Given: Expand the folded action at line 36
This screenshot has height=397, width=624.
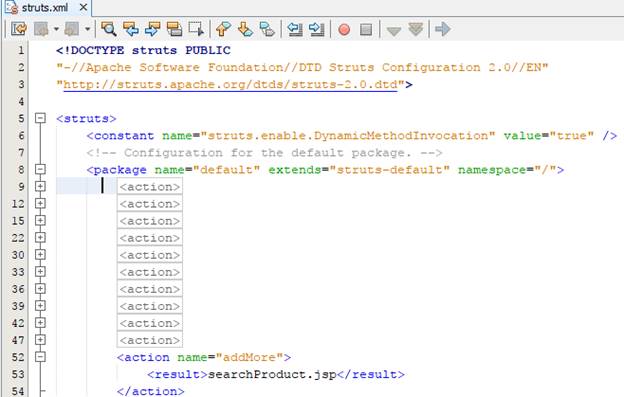Looking at the screenshot, I should pos(40,289).
